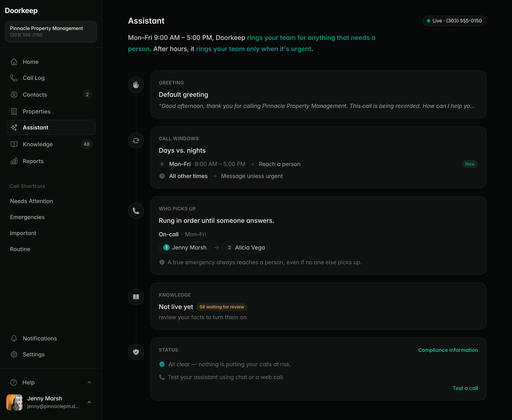Click the Knowledge open-book timeline icon

click(x=136, y=297)
